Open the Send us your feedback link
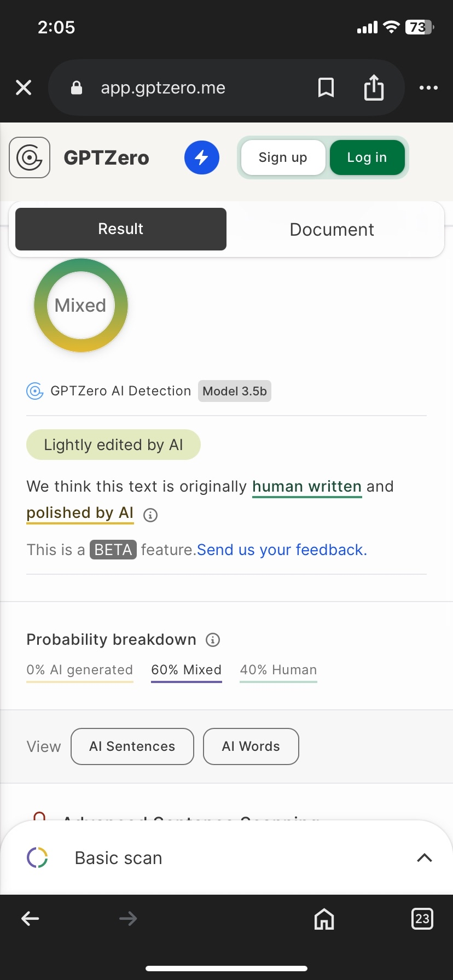 pos(282,550)
